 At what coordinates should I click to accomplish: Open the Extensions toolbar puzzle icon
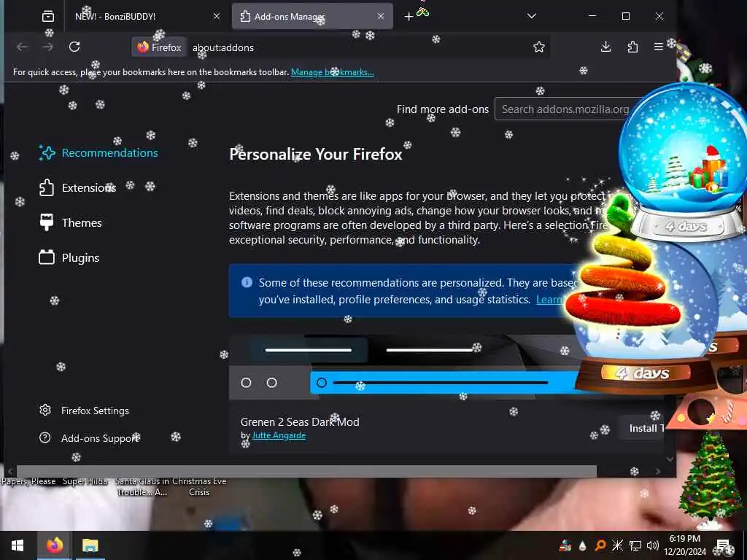click(632, 47)
